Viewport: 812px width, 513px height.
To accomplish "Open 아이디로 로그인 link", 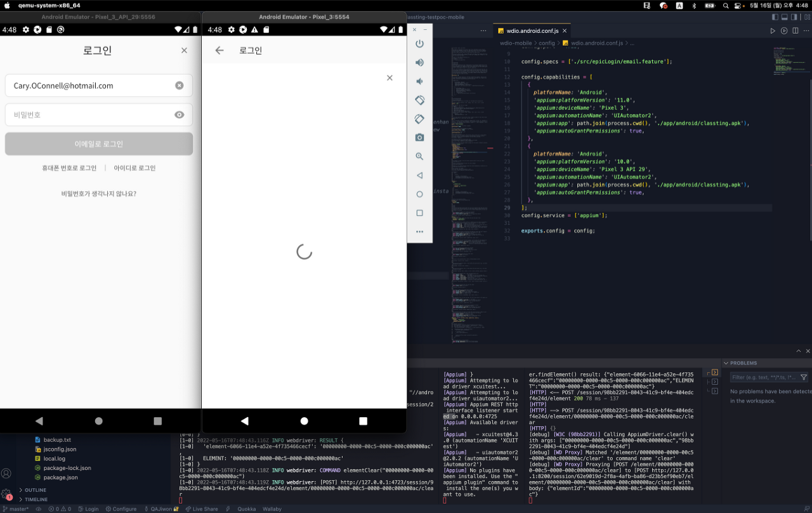I will 134,168.
